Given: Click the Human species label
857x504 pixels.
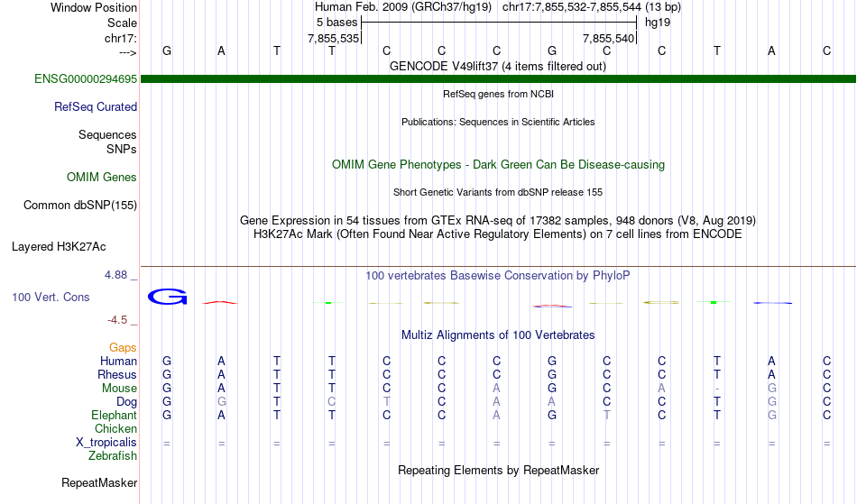Looking at the screenshot, I should (118, 361).
